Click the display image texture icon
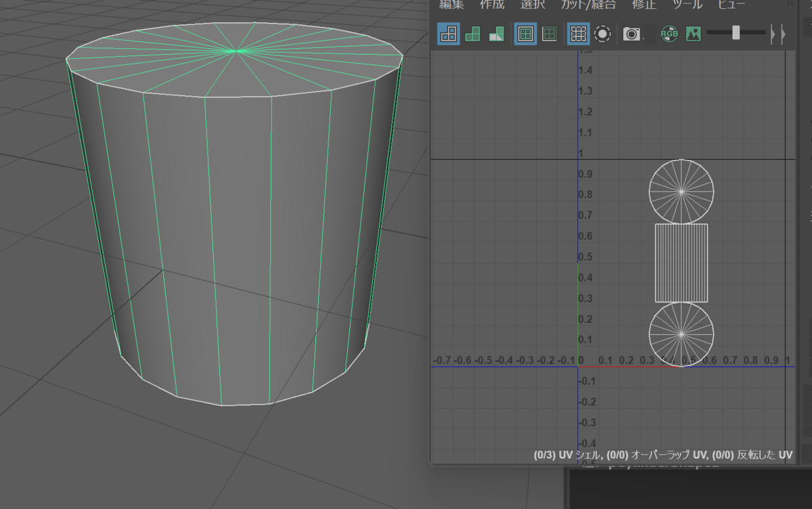Image resolution: width=812 pixels, height=509 pixels. point(693,33)
